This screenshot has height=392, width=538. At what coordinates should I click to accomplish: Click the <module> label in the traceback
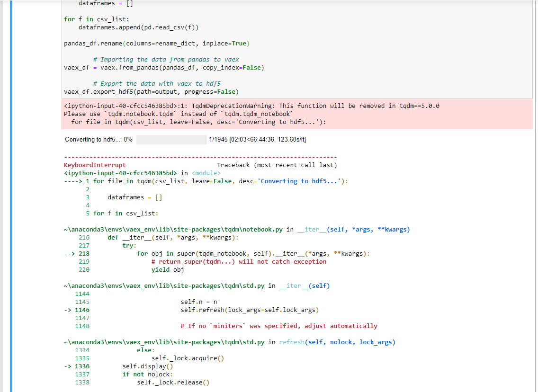click(206, 173)
